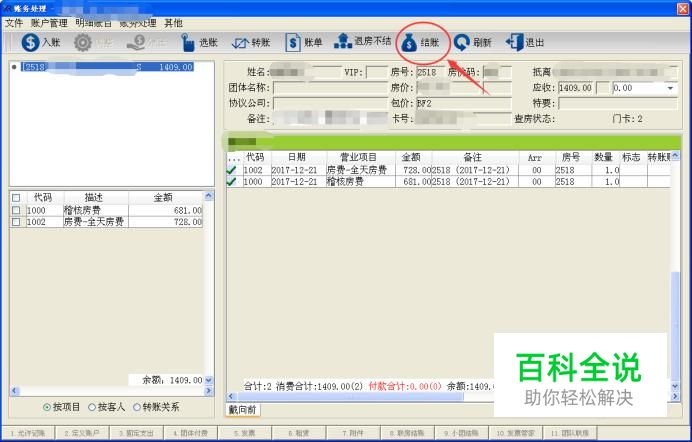Click the 入账 dollar icon in toolbar

(x=30, y=42)
